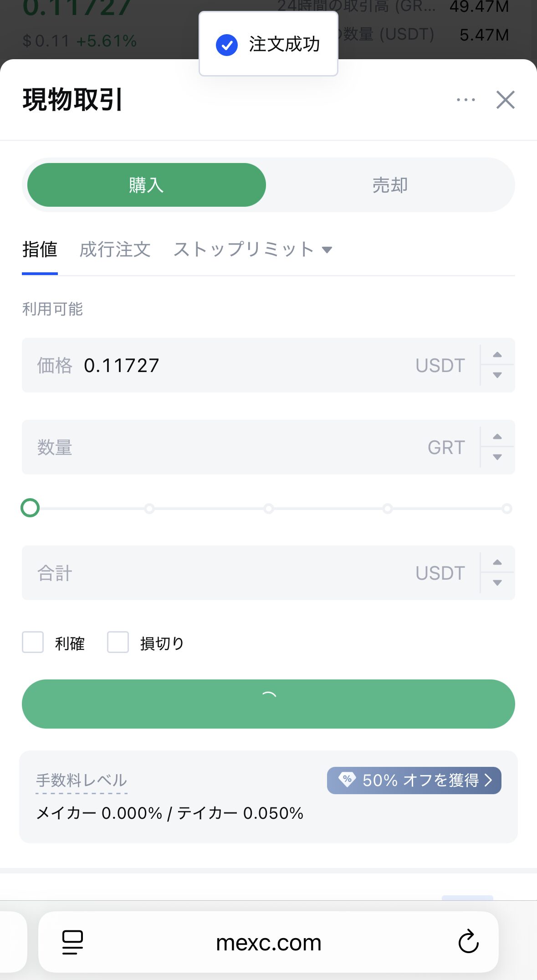537x980 pixels.
Task: Decrease 価格 with the down arrow
Action: point(497,375)
